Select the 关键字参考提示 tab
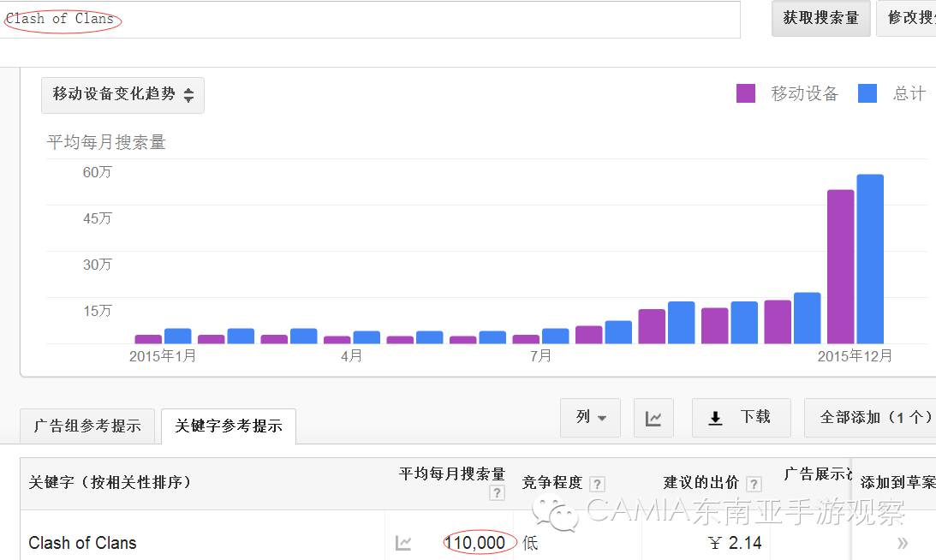 [229, 426]
